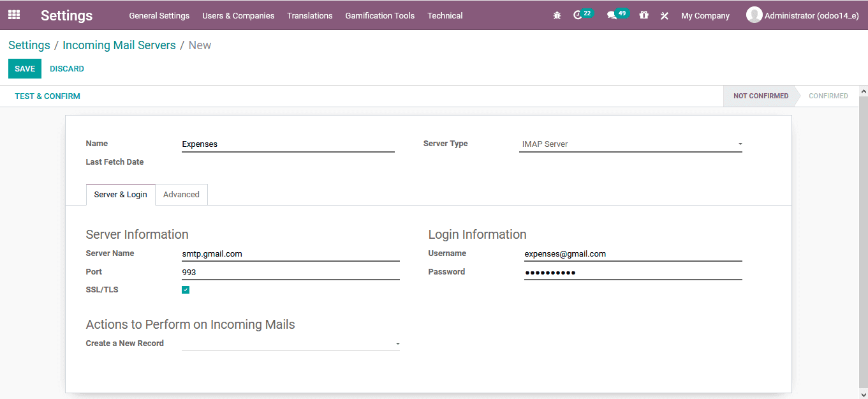Open Administrator (odoo14_e) user menu
Screen dimensions: 868x399
pyautogui.click(x=804, y=15)
